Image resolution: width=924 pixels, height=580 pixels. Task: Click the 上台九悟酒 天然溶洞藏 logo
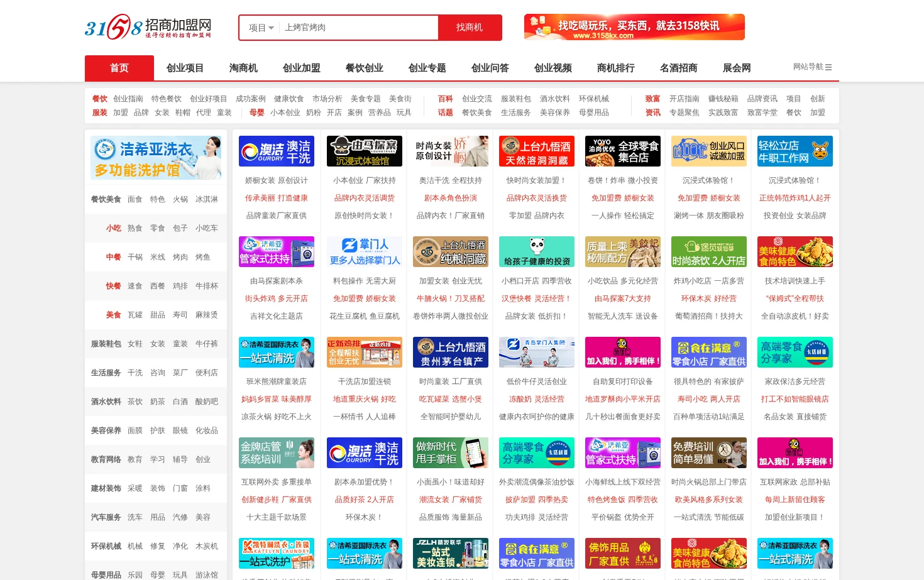coord(537,151)
